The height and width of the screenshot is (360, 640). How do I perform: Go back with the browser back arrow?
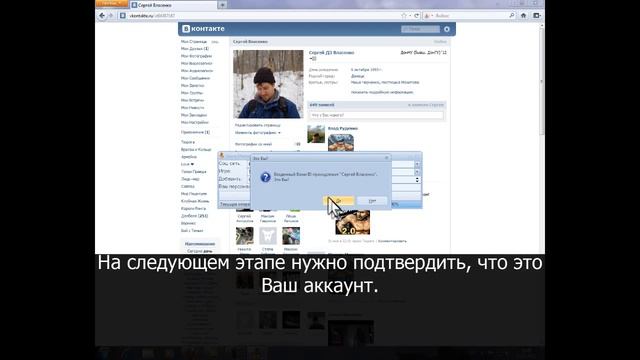(x=102, y=16)
